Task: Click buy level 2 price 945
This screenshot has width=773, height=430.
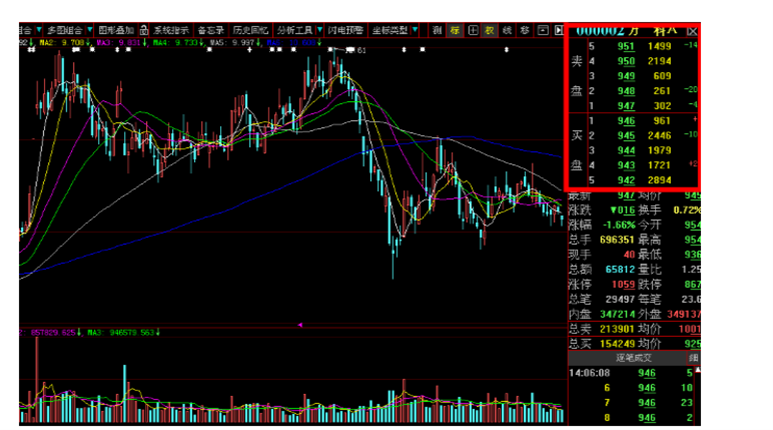Action: [626, 136]
